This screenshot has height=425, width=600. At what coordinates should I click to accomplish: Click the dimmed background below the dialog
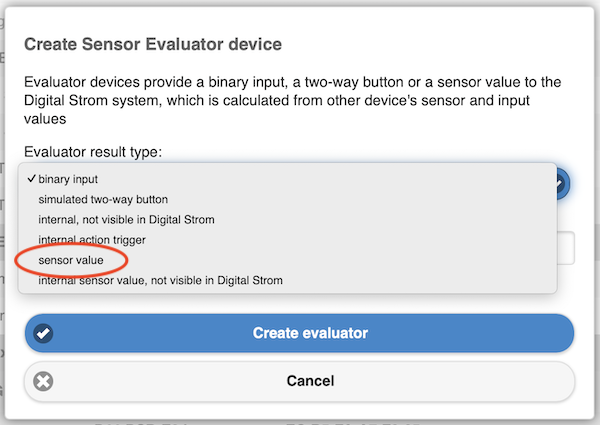click(x=300, y=419)
